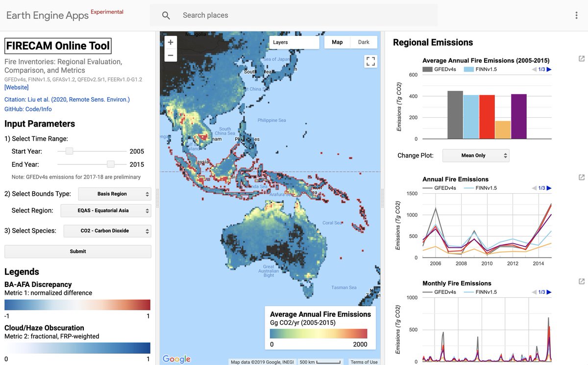Click the Cloud/Haze Obscuration color bar

[x=77, y=348]
